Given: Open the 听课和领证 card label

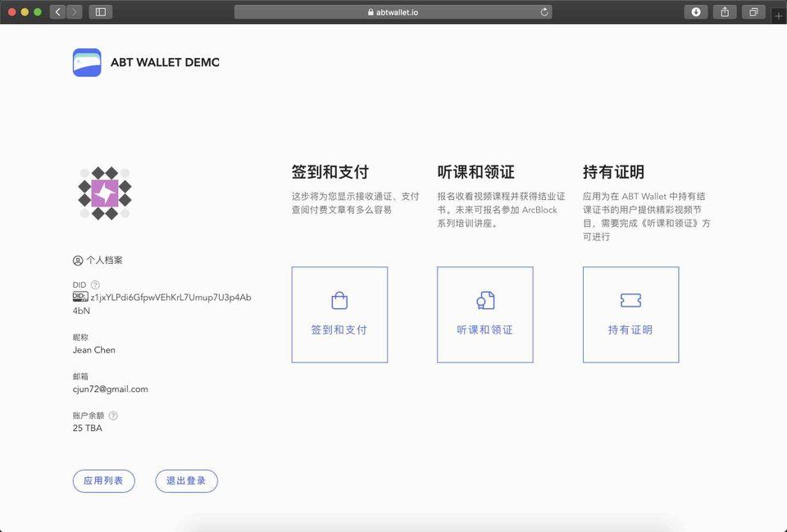Looking at the screenshot, I should (484, 330).
